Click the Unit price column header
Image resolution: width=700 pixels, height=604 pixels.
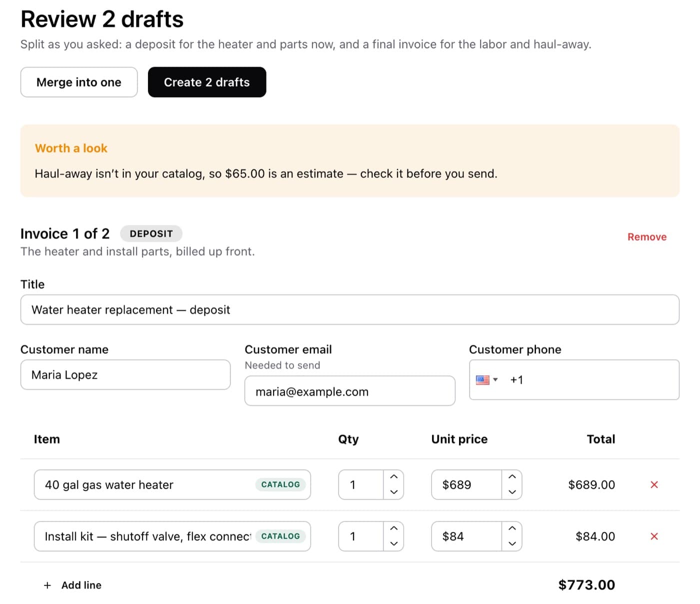[459, 439]
